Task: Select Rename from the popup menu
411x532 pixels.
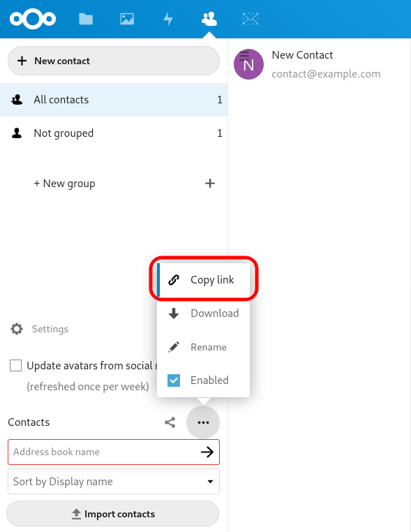Action: pyautogui.click(x=204, y=347)
